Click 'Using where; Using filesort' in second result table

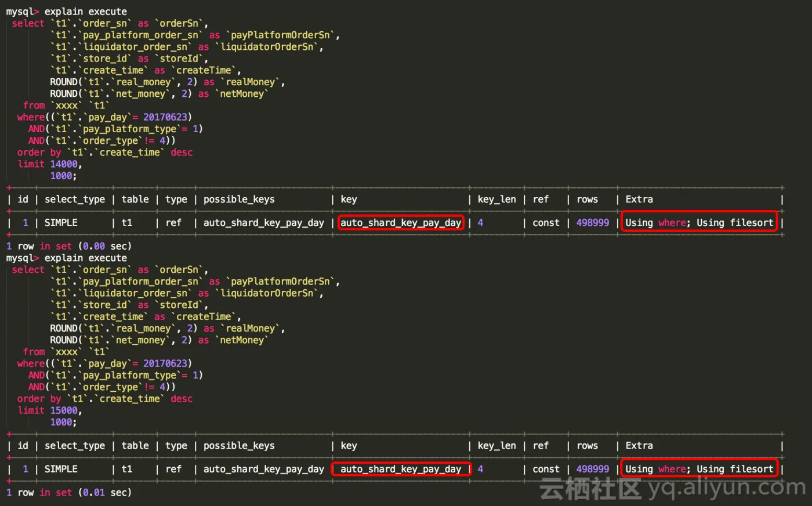(x=699, y=469)
